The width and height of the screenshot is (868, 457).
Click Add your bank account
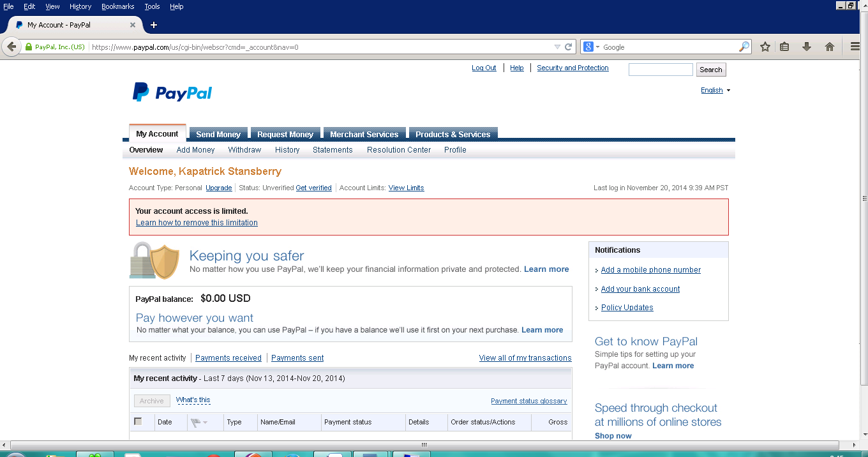tap(640, 289)
